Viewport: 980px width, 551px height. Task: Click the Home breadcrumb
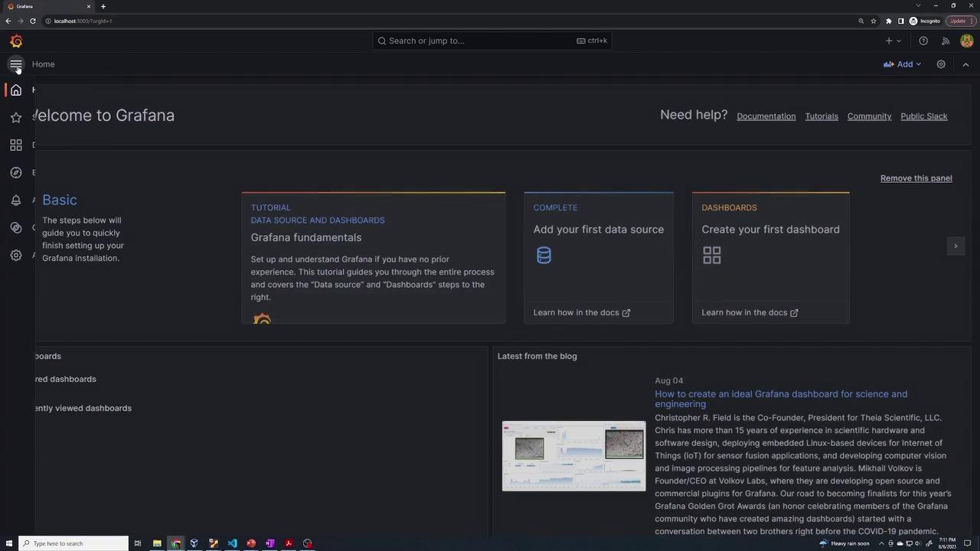coord(44,64)
